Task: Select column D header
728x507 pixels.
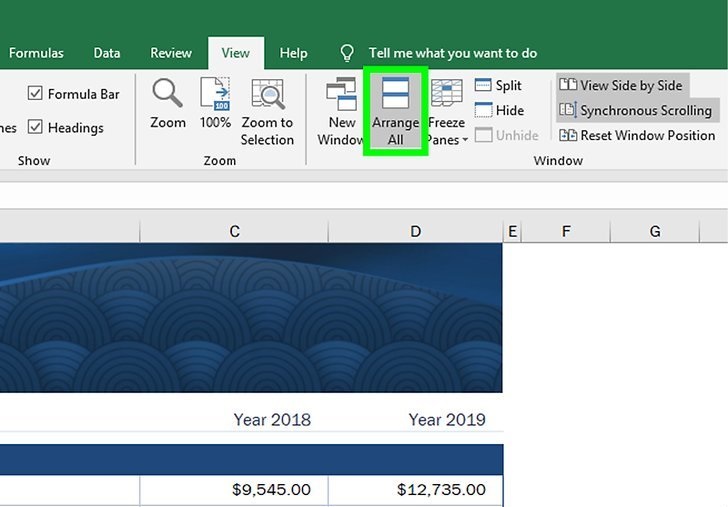Action: [x=415, y=232]
